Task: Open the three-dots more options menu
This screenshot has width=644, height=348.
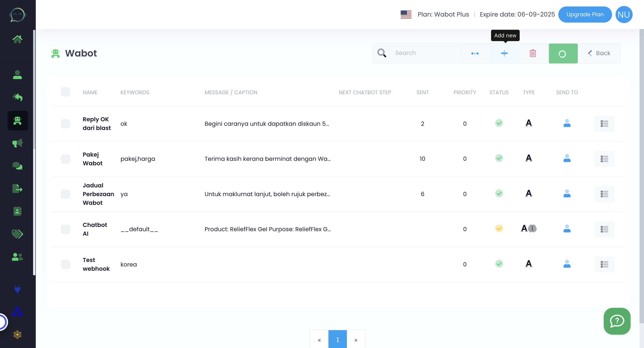Action: point(475,53)
